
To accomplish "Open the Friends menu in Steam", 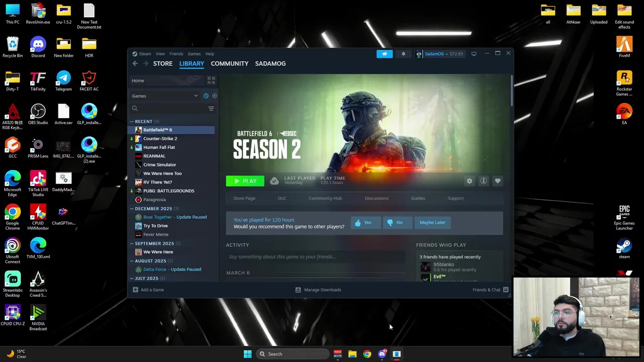I will (x=176, y=54).
